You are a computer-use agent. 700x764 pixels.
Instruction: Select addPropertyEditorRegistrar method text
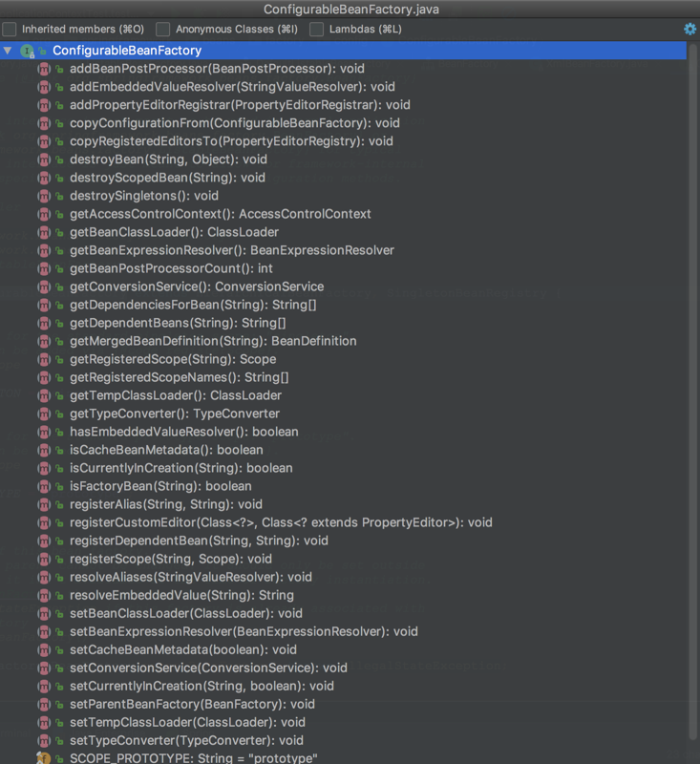(240, 105)
